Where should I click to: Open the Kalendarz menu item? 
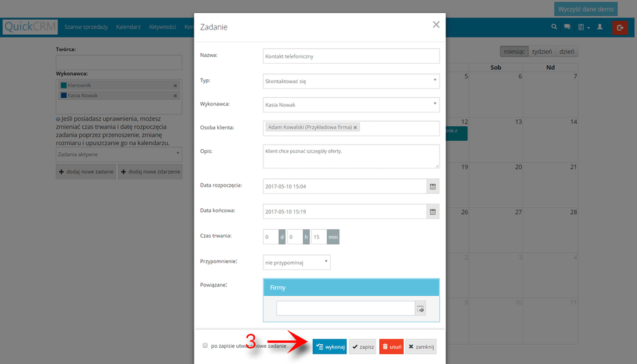[130, 27]
